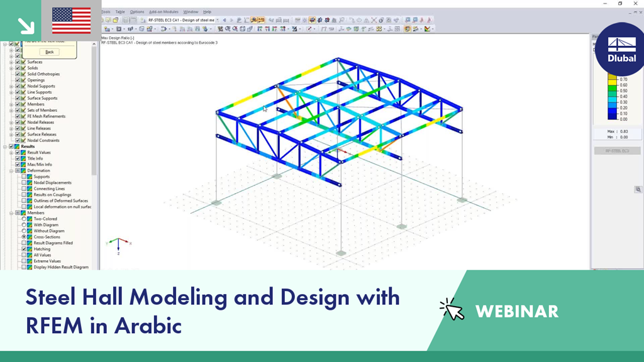Click the first colored axes icon in the second row
This screenshot has height=362, width=644.
260,29
